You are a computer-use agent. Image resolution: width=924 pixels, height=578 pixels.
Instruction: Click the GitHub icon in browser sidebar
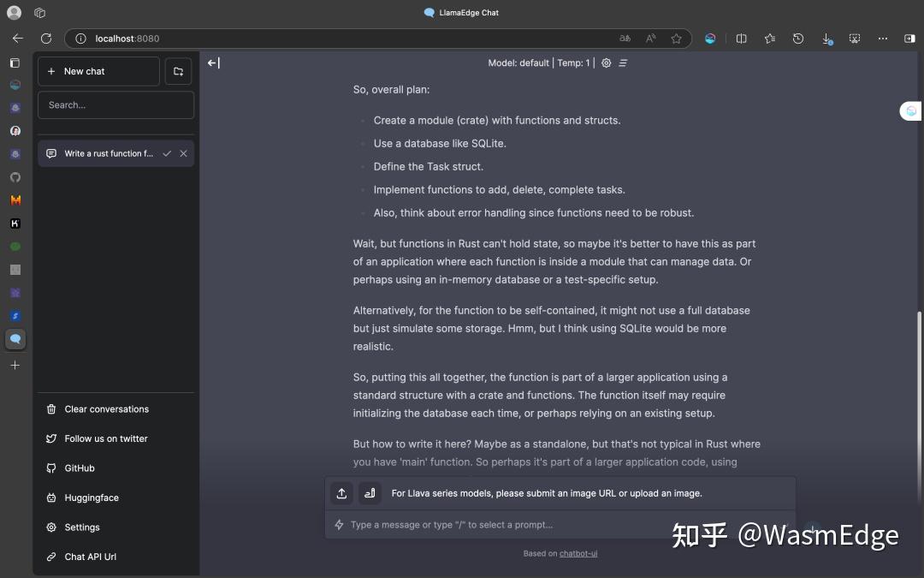point(15,177)
